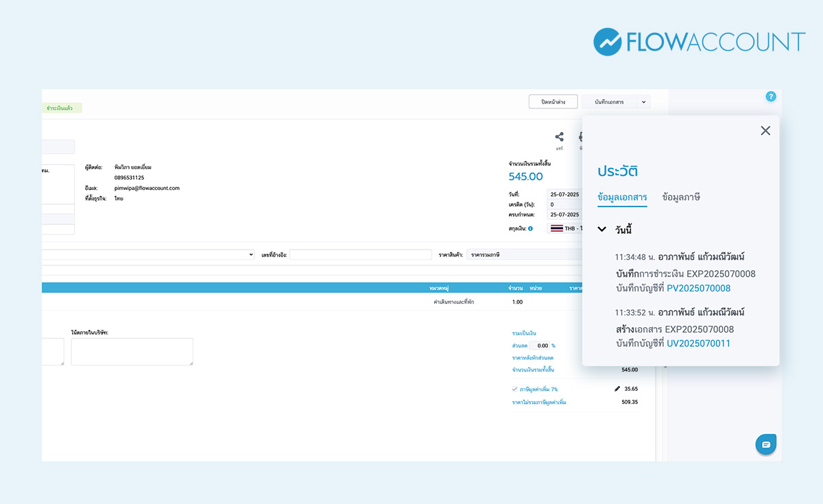This screenshot has width=823, height=504.
Task: Open journal entry link UV2025070011
Action: (698, 344)
